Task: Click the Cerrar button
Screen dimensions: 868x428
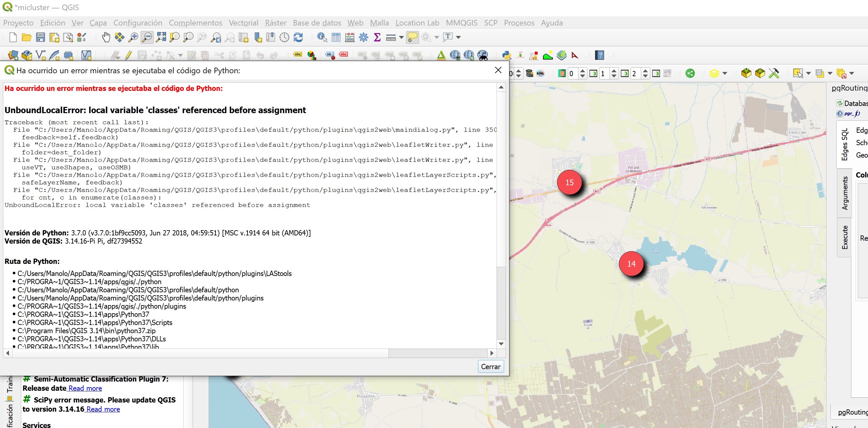Action: click(490, 366)
